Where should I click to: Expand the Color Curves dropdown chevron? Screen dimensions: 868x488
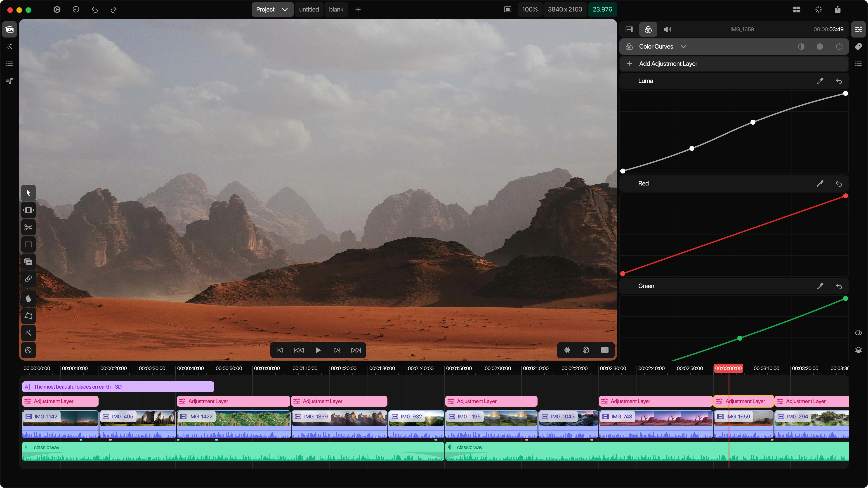point(684,47)
